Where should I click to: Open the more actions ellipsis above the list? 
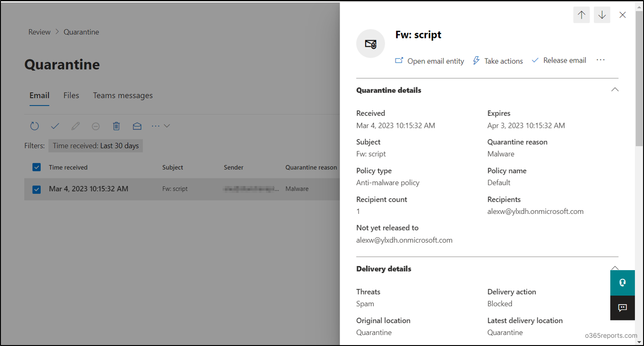click(155, 126)
